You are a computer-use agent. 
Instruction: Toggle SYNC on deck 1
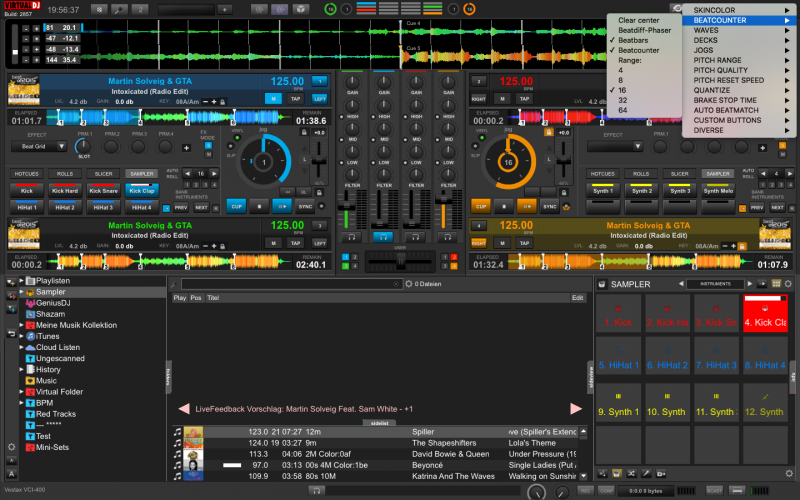(305, 206)
